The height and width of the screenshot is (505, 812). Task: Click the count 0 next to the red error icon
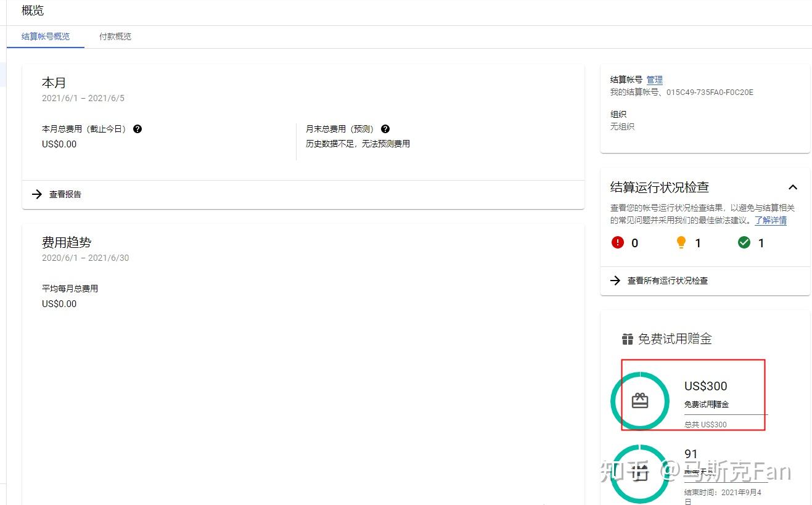[x=635, y=243]
